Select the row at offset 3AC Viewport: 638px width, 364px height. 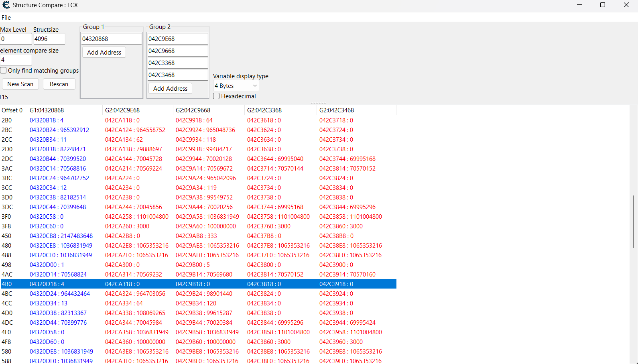pos(7,169)
